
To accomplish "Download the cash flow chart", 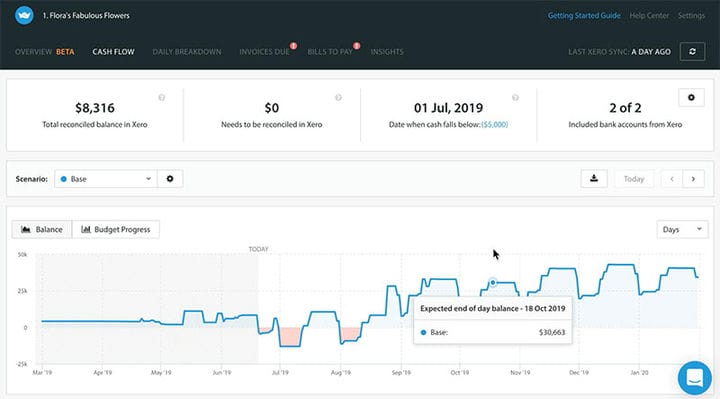I will (594, 179).
